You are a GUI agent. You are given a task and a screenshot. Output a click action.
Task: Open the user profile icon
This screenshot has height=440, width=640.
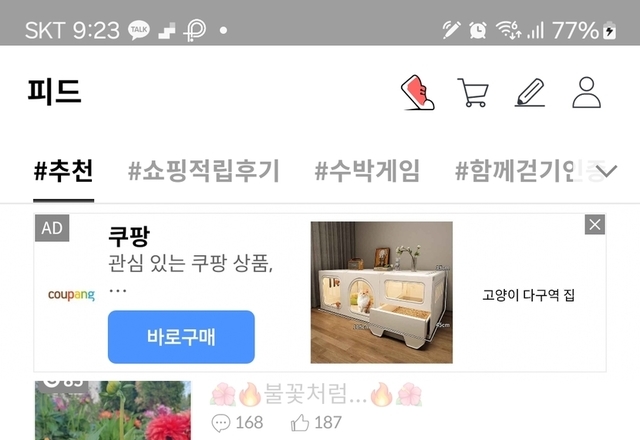(587, 92)
